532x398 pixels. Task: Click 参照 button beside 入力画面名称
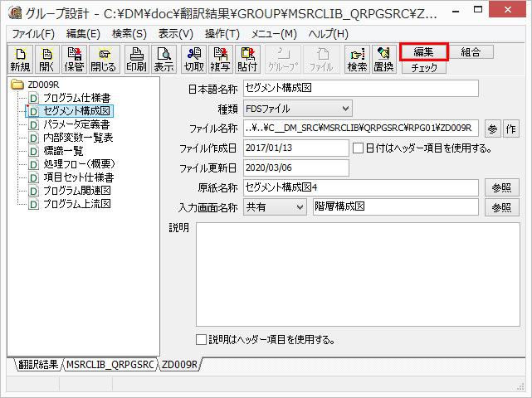click(x=502, y=207)
